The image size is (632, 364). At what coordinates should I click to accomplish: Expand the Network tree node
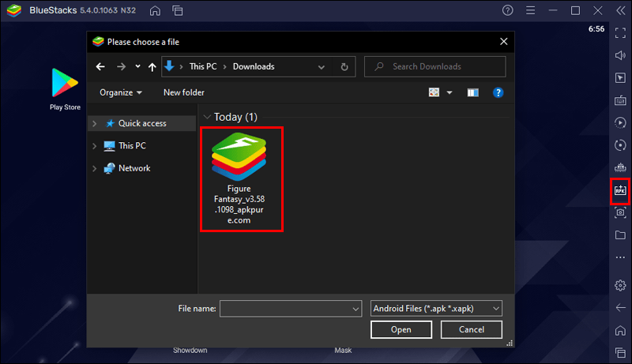[x=94, y=168]
